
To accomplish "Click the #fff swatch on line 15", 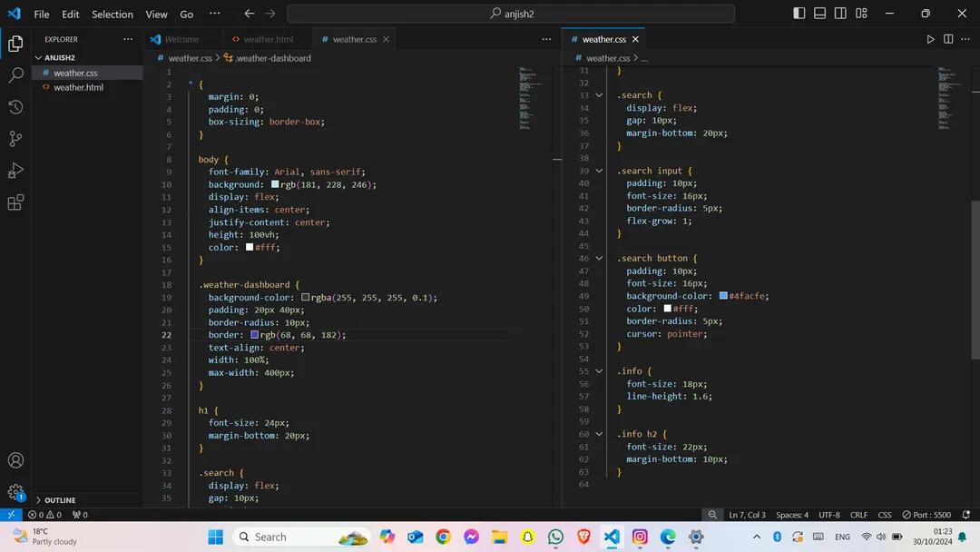I will coord(250,247).
